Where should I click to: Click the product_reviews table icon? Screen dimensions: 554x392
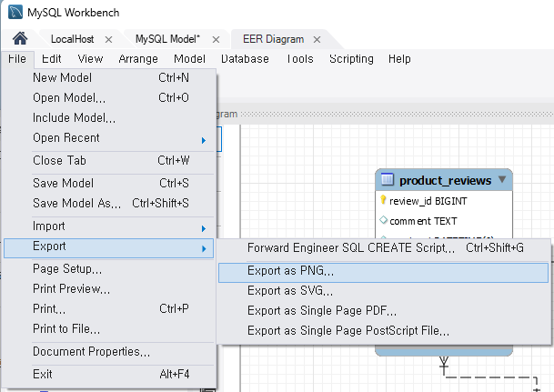click(x=388, y=180)
